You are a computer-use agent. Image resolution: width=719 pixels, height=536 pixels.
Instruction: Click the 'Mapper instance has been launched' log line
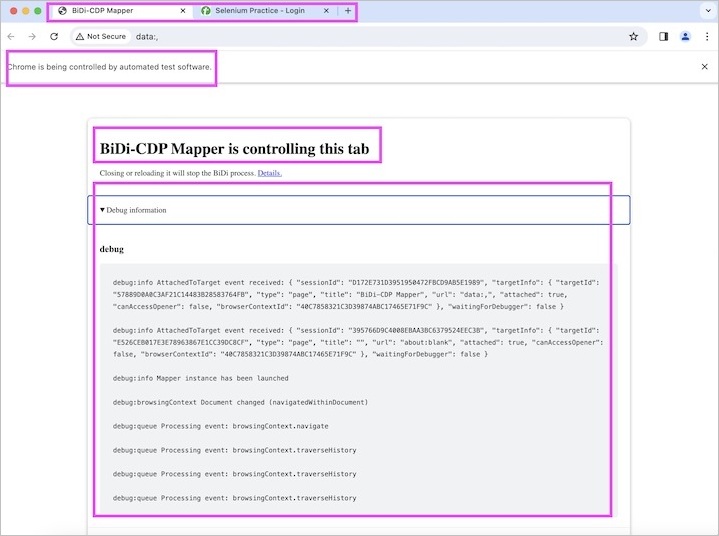[200, 378]
